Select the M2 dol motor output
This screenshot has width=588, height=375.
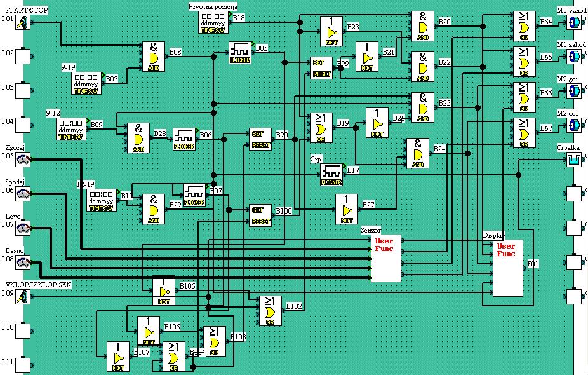(x=574, y=125)
